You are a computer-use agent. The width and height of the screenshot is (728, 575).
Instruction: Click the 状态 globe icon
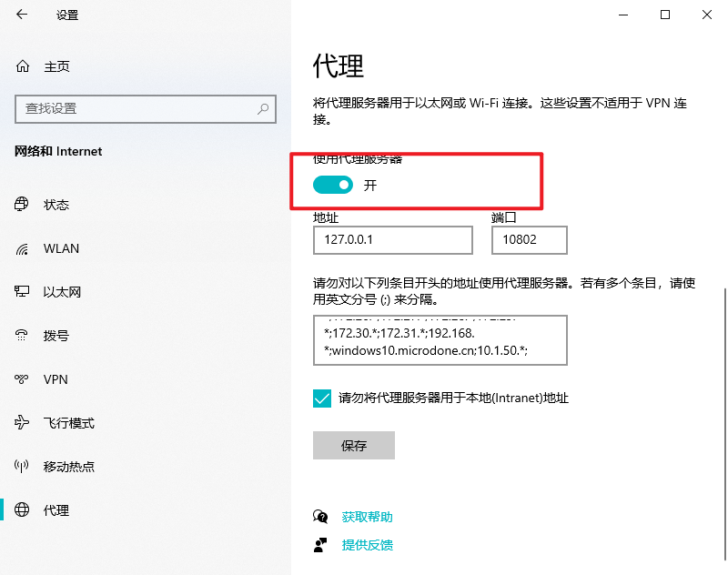pyautogui.click(x=21, y=204)
